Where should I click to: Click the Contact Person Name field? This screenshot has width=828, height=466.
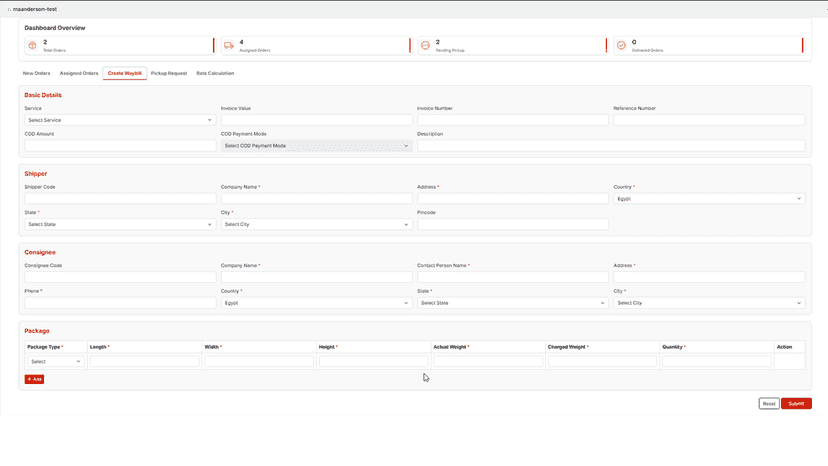point(513,277)
